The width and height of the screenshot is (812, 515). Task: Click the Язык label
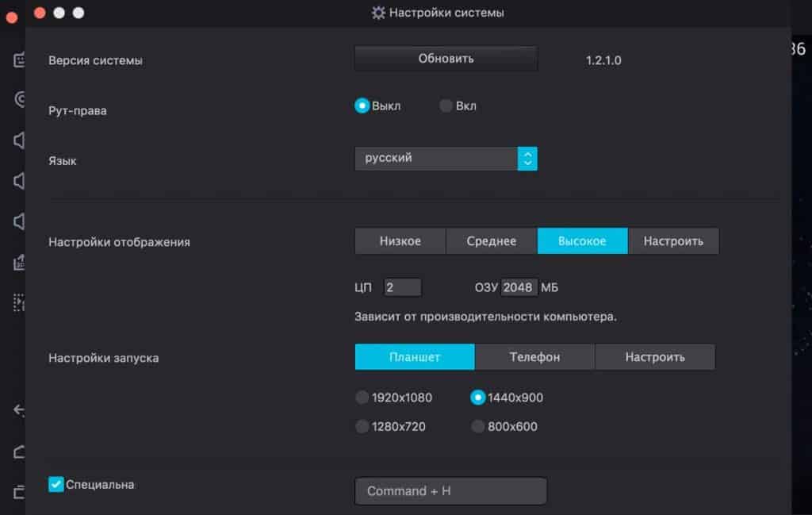62,160
